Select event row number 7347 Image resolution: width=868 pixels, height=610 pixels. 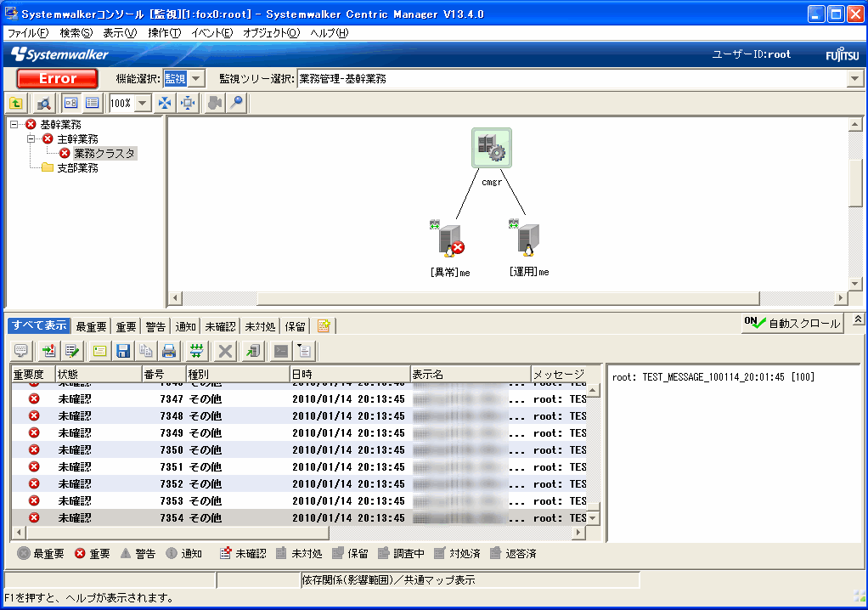pyautogui.click(x=300, y=399)
